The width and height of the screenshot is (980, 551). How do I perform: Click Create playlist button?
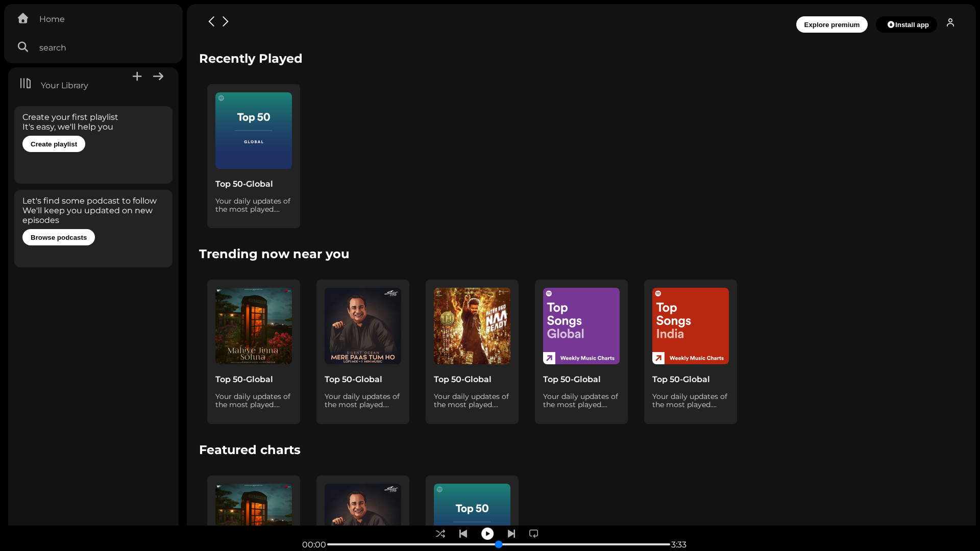coord(54,144)
